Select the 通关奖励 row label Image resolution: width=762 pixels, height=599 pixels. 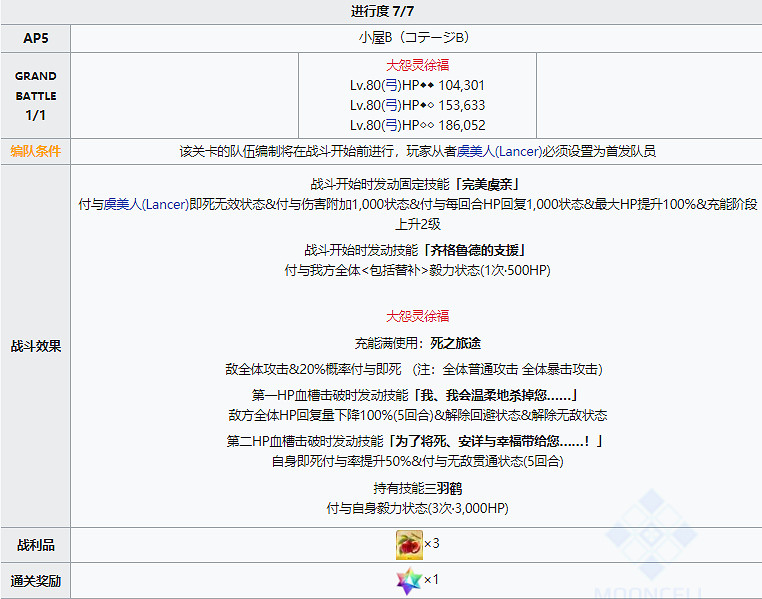(35, 581)
